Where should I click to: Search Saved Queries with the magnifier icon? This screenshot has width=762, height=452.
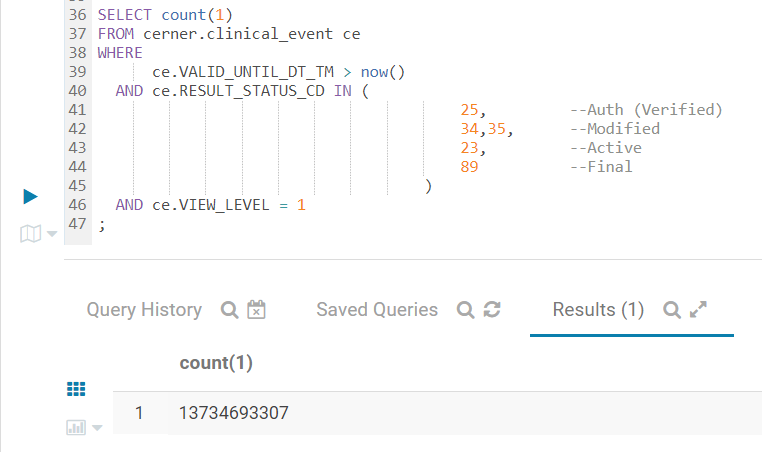pos(465,310)
